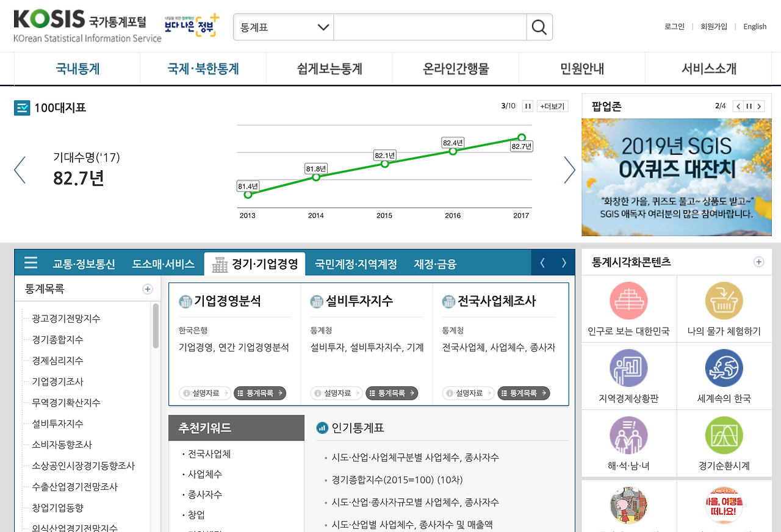Open 세계속의 한국 globe icon
781x532 pixels.
724,368
